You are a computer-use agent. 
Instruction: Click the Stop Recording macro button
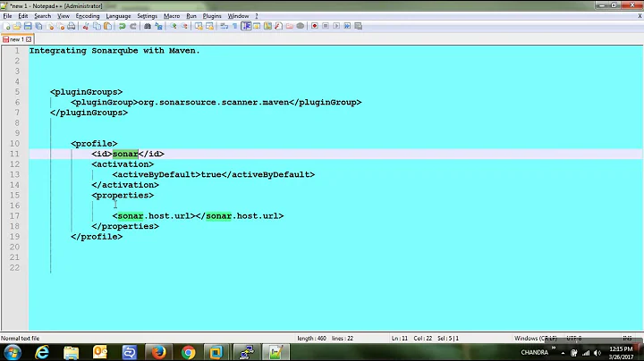(326, 26)
